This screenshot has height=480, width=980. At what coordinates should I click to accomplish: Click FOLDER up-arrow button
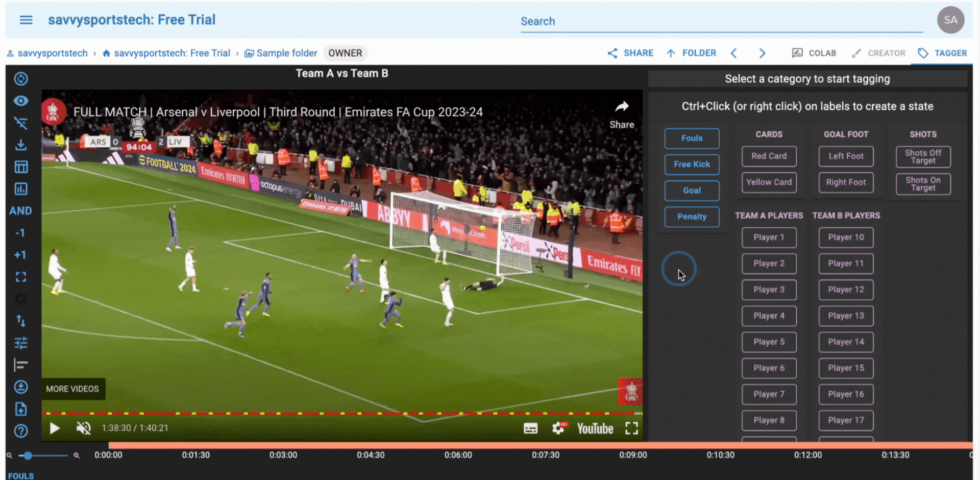click(x=691, y=53)
